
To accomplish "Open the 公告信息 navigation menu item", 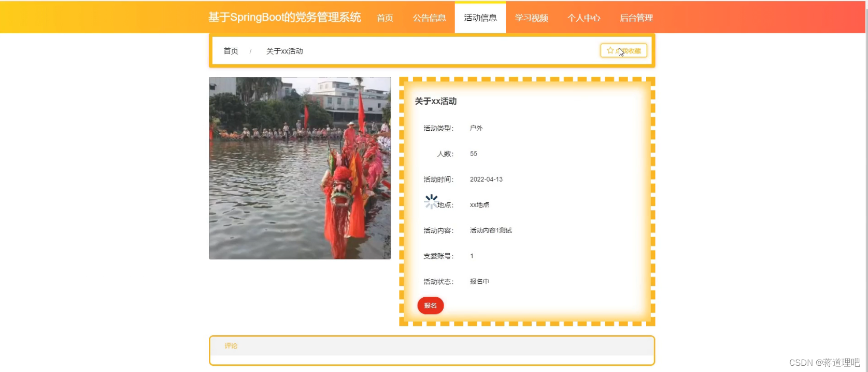I will pos(429,18).
